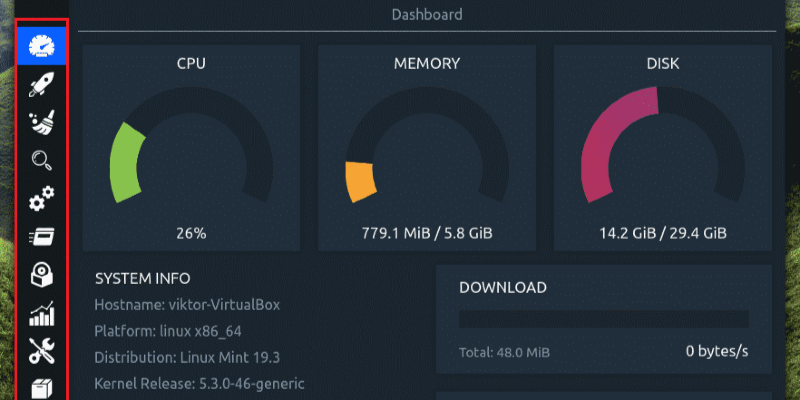Image resolution: width=800 pixels, height=400 pixels.
Task: Open APT Repository package box icon
Action: click(x=42, y=387)
